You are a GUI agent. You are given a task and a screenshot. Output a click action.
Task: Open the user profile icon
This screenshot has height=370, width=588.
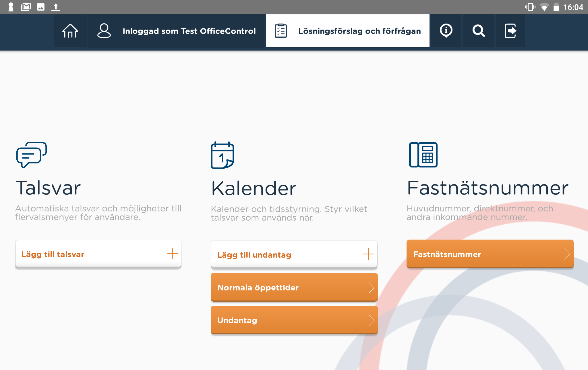[x=104, y=31]
